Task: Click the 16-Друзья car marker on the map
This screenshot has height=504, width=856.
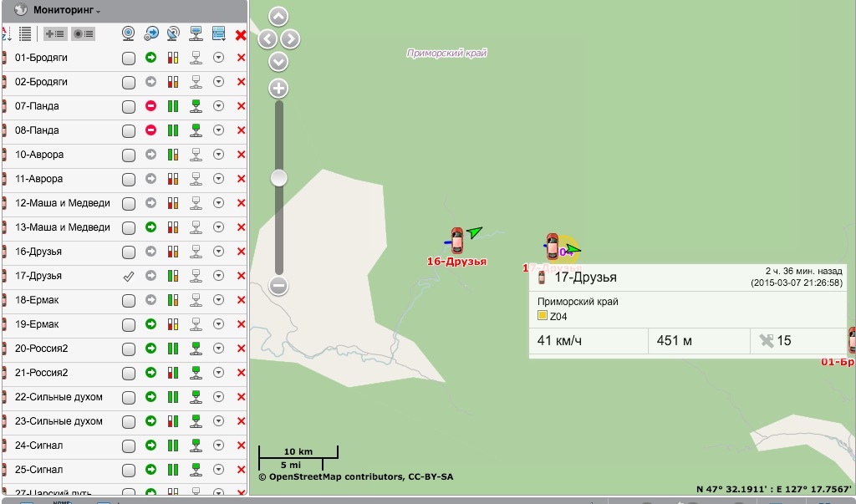Action: (x=457, y=241)
